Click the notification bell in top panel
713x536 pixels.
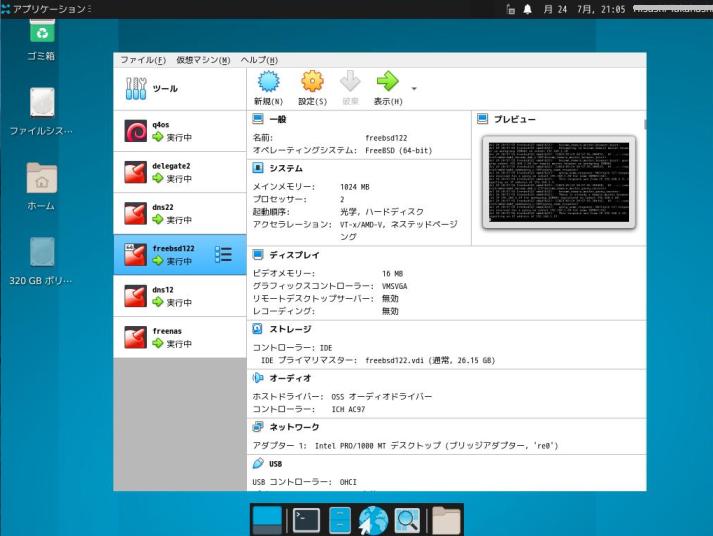click(527, 9)
